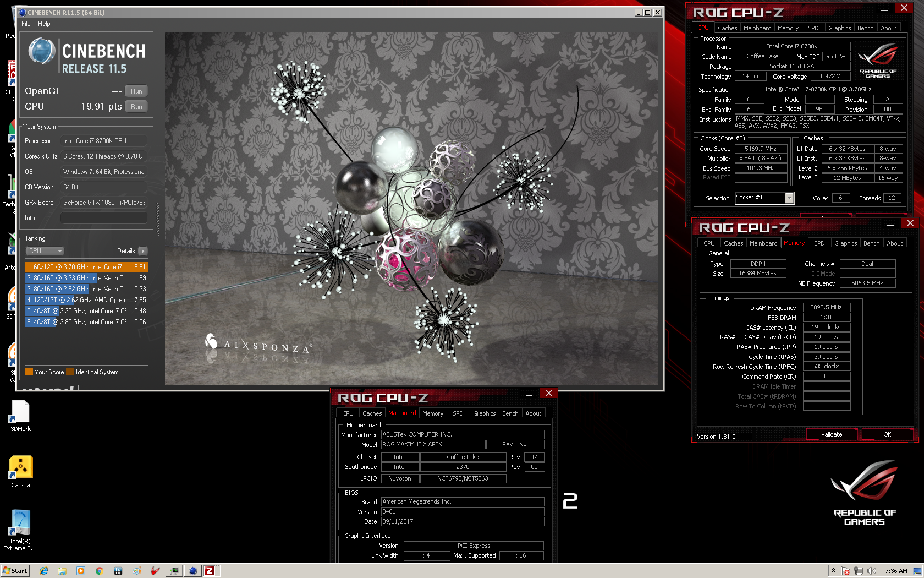Open About tab in CPU-Z Motherboard window

pos(533,413)
